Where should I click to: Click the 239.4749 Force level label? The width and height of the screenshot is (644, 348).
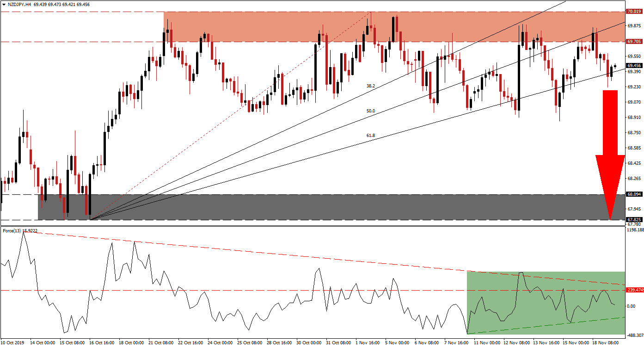[x=634, y=290]
